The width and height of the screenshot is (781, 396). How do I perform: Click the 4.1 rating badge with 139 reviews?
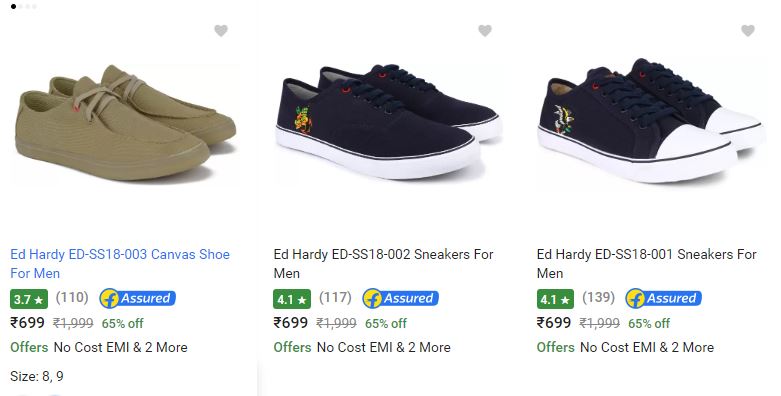[x=555, y=299]
